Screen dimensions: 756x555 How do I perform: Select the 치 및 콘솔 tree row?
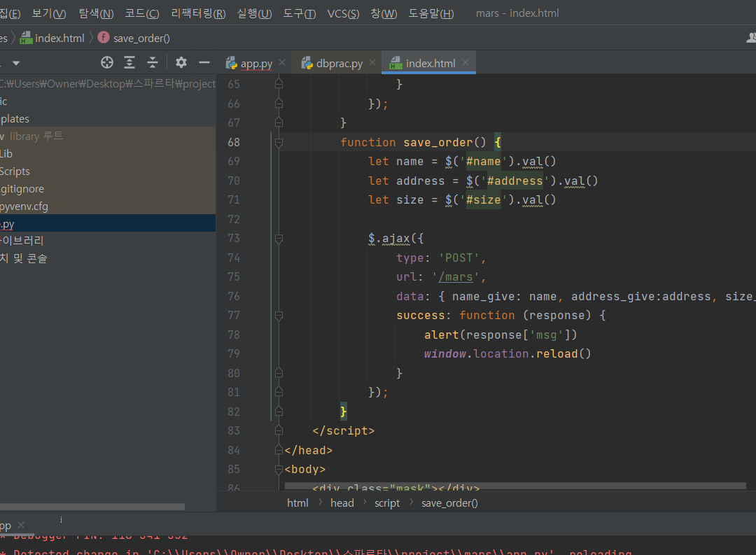pyautogui.click(x=108, y=258)
